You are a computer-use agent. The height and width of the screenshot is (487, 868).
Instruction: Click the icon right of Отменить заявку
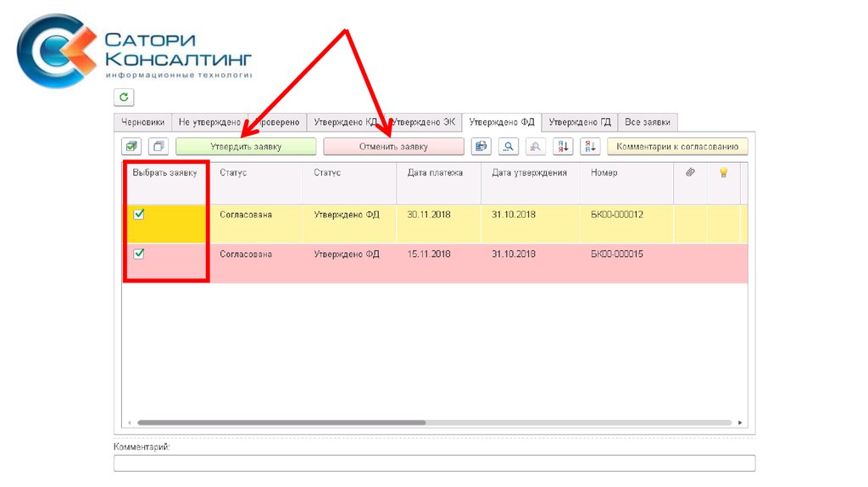(x=481, y=147)
